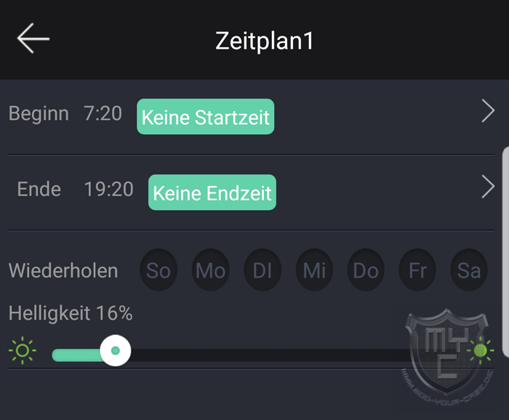This screenshot has height=420, width=509.
Task: Toggle Sunday (So) repeat day
Action: tap(159, 270)
